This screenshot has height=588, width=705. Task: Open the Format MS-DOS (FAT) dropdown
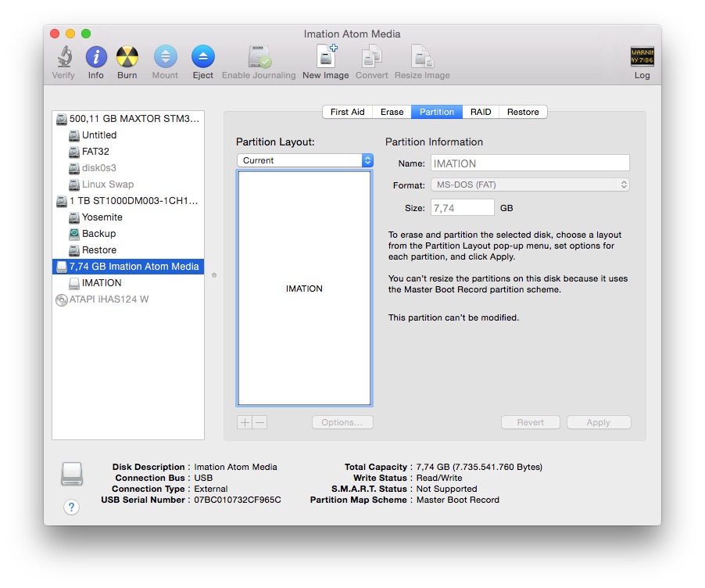[530, 185]
